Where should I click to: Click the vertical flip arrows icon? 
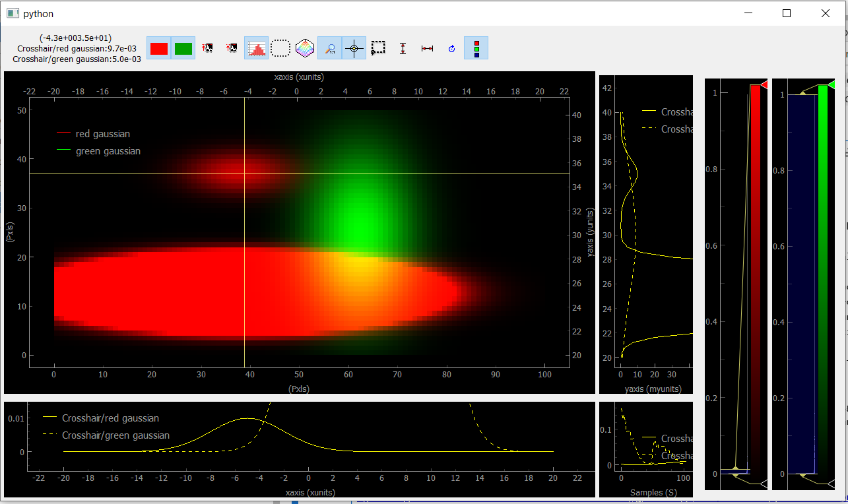click(x=403, y=48)
